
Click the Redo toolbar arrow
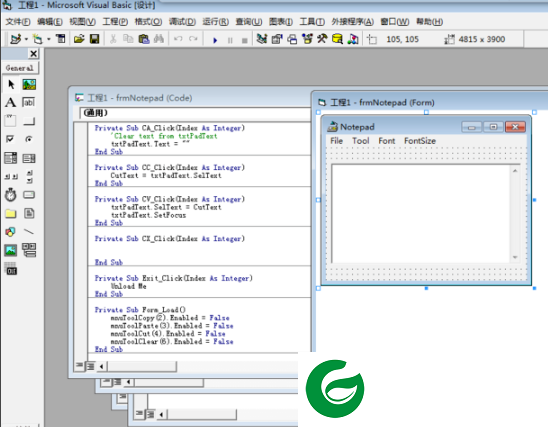click(x=193, y=39)
